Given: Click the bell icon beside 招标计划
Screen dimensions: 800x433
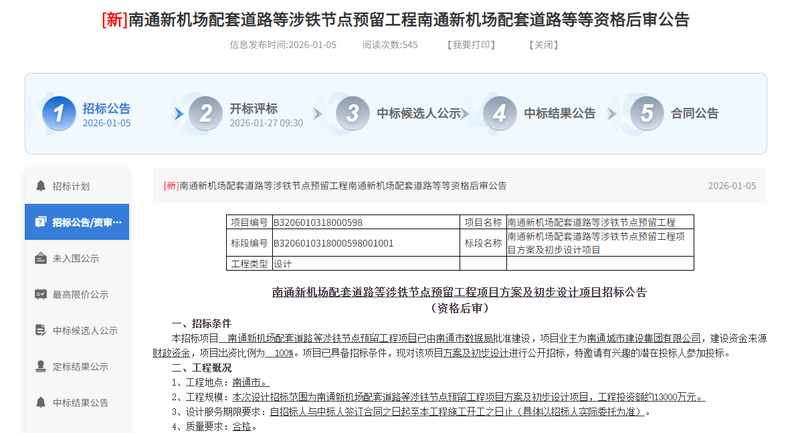Looking at the screenshot, I should click(x=40, y=186).
